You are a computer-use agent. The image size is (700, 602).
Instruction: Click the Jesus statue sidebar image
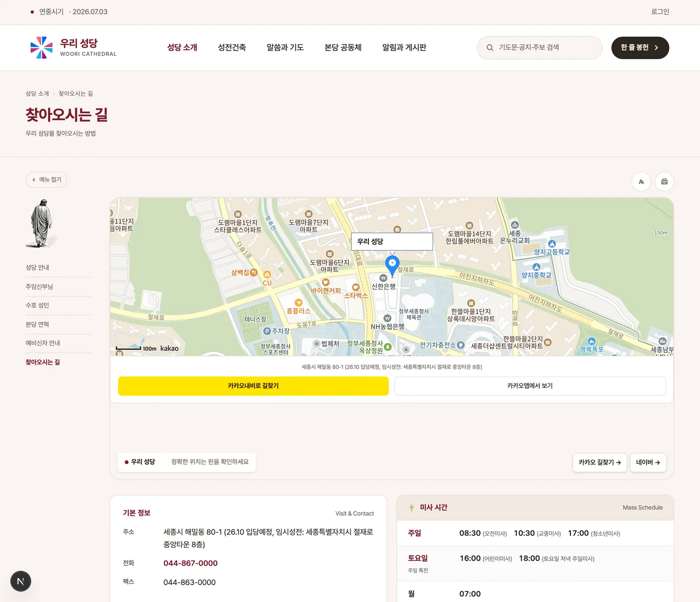click(42, 223)
